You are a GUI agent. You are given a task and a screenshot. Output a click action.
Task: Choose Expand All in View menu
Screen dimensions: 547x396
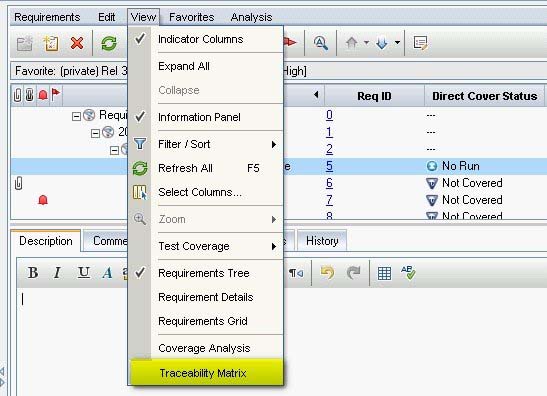(206, 66)
